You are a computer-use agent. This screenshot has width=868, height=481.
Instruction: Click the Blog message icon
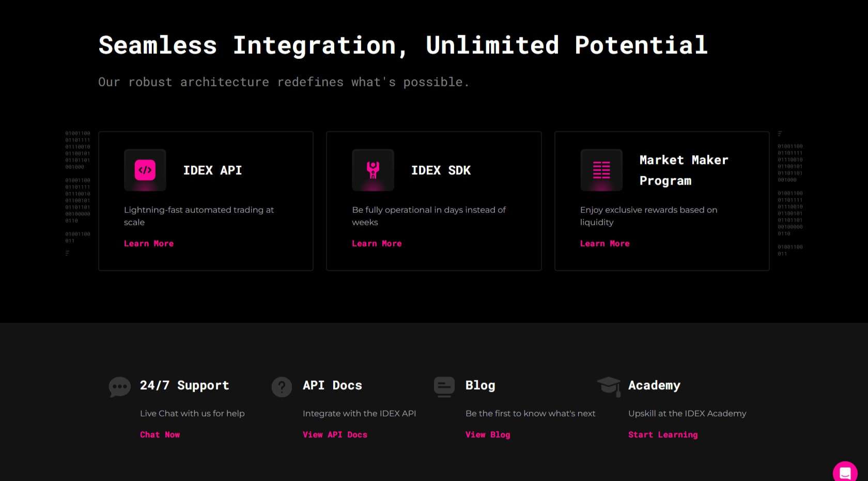pos(444,386)
